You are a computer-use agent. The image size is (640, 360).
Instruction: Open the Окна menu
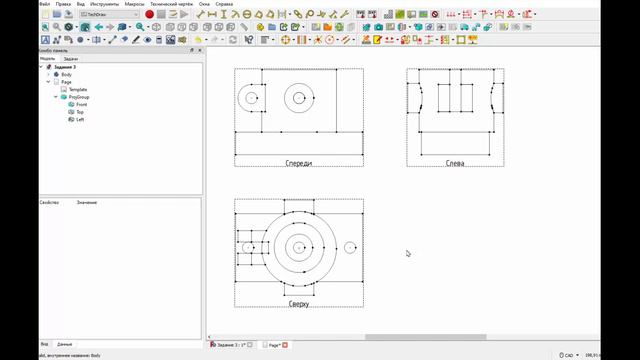pyautogui.click(x=204, y=4)
